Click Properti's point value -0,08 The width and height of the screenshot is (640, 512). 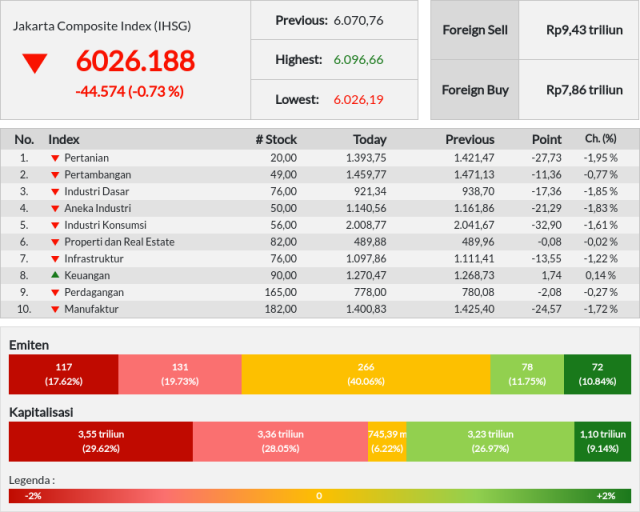pos(549,242)
